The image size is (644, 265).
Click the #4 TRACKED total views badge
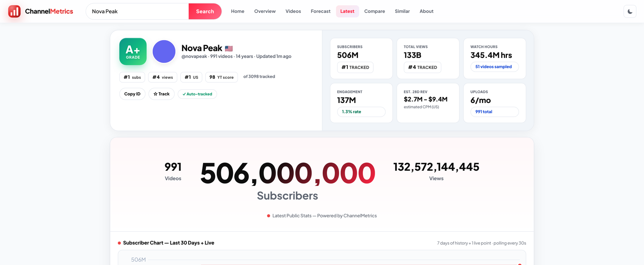(422, 67)
